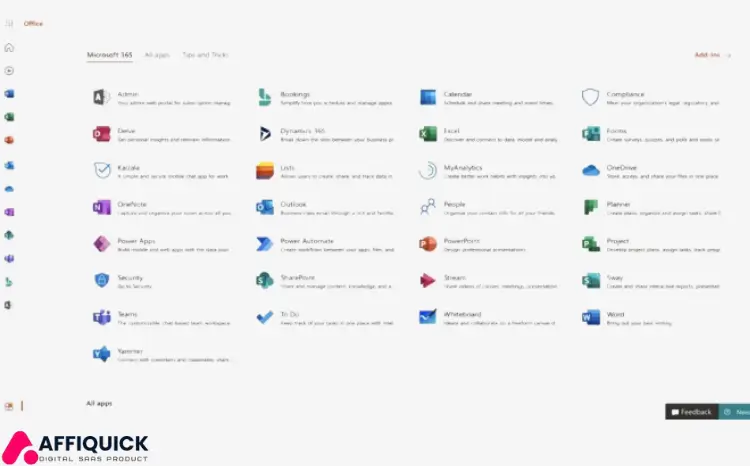Open the Sway app icon

pos(591,281)
